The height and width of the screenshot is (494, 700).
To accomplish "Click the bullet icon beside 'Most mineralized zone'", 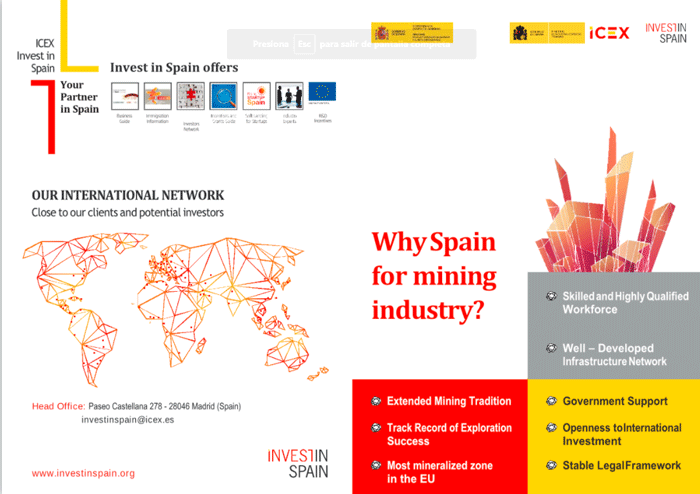I will point(376,465).
